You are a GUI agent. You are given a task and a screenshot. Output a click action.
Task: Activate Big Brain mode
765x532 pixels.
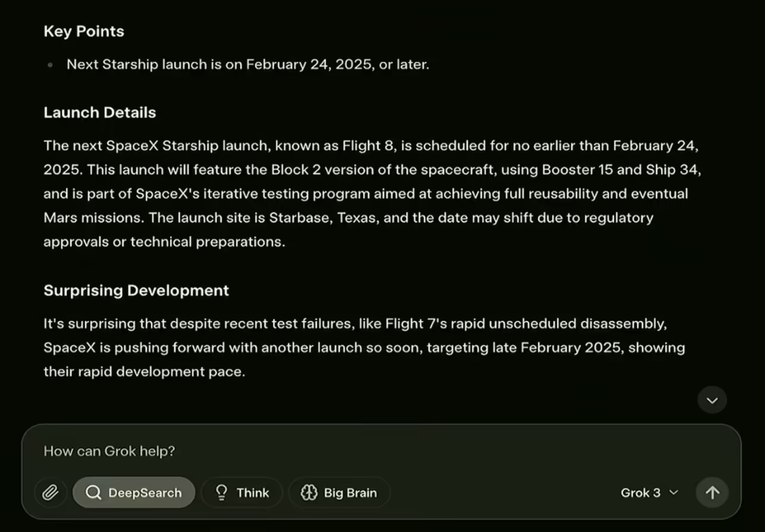(339, 492)
